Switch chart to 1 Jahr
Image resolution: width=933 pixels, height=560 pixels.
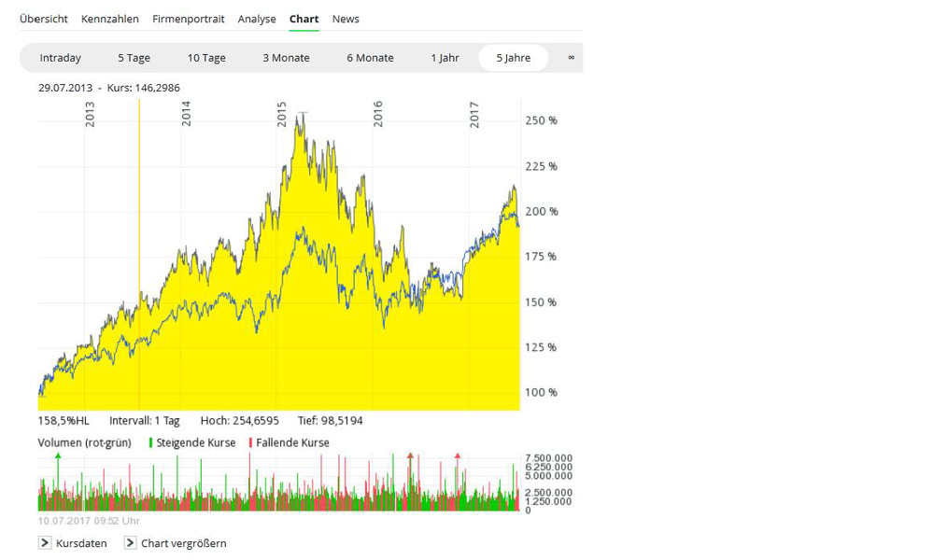pos(445,58)
